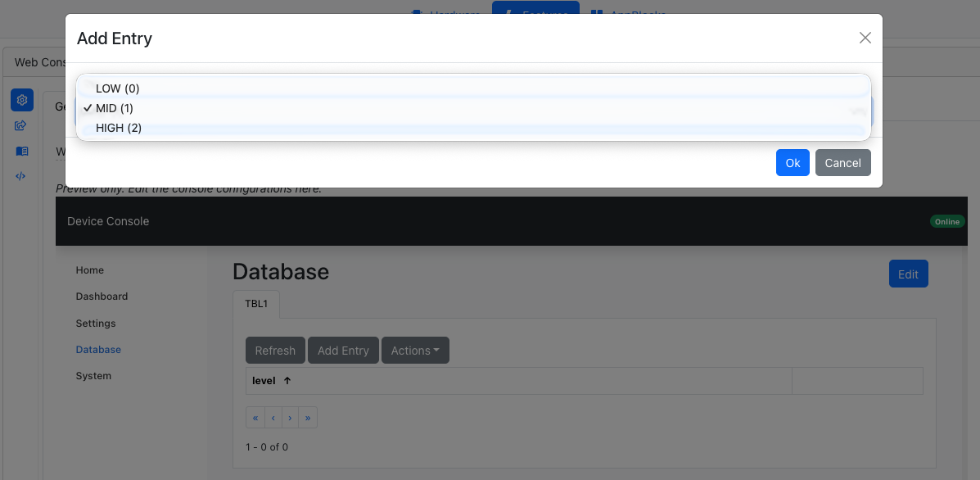The image size is (980, 480).
Task: Open the code view sidebar icon
Action: [21, 175]
